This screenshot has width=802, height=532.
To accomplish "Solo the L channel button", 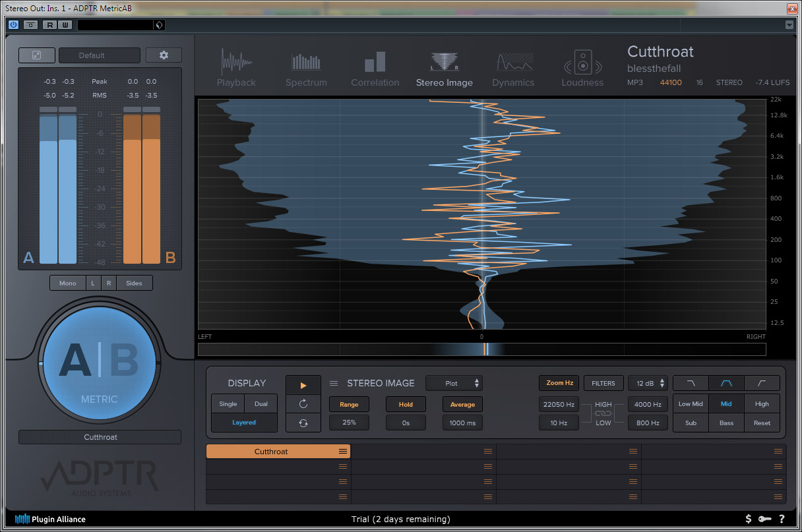I will [93, 283].
